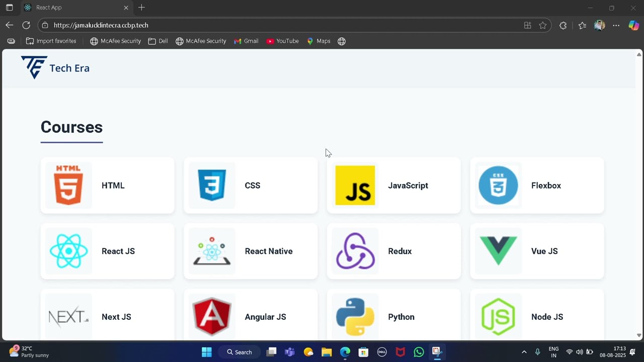Viewport: 644px width, 362px height.
Task: Click the Tech Era brand text
Action: [69, 68]
